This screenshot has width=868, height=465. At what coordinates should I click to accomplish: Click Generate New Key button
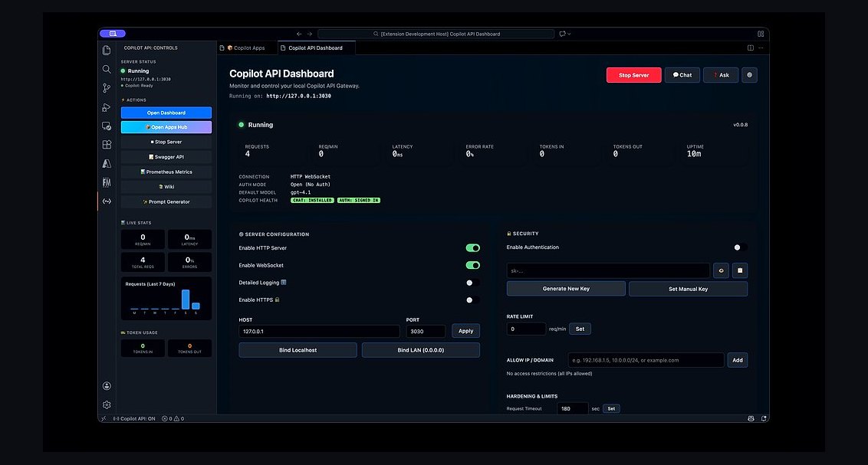coord(566,289)
